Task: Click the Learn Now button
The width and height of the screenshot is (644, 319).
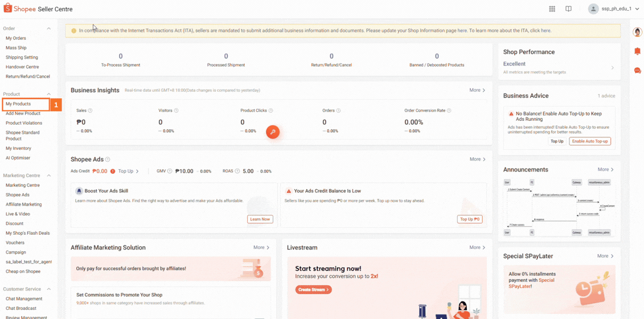Action: pyautogui.click(x=260, y=219)
